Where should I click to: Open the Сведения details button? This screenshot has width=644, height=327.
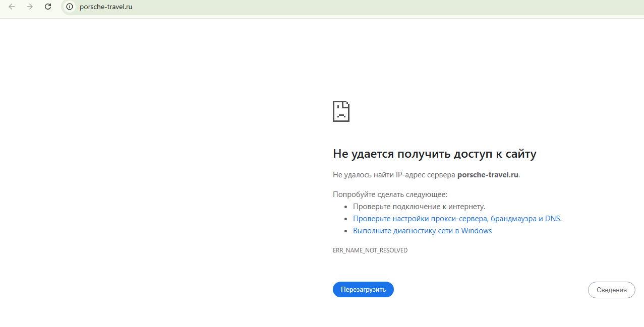click(x=612, y=290)
